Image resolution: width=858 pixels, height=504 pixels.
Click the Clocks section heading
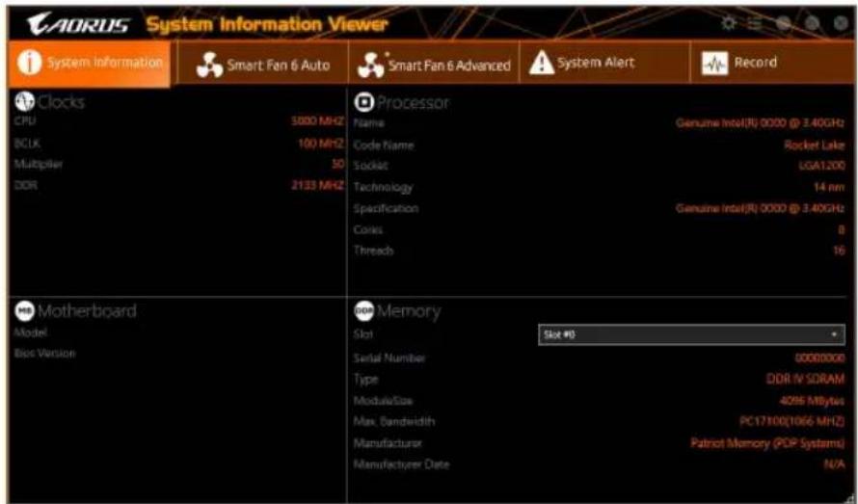tap(61, 102)
